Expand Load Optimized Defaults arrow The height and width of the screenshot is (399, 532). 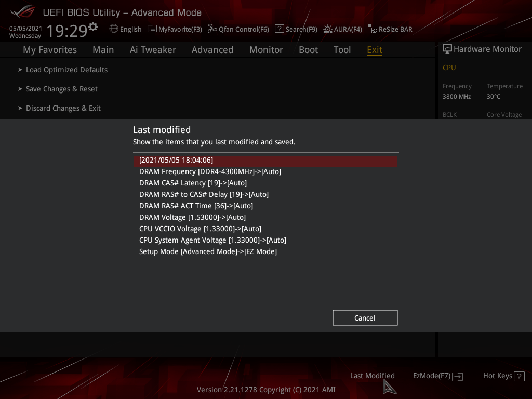pos(20,70)
